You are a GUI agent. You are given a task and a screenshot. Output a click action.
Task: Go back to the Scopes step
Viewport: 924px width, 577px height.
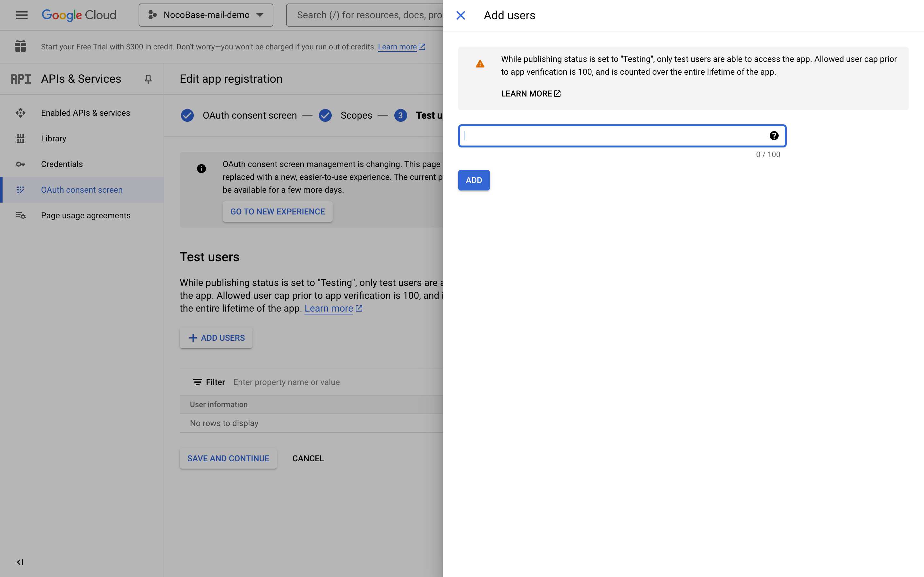[355, 115]
